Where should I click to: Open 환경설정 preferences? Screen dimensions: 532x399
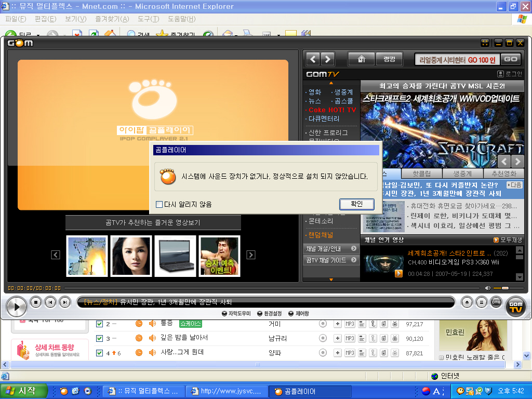tap(270, 313)
